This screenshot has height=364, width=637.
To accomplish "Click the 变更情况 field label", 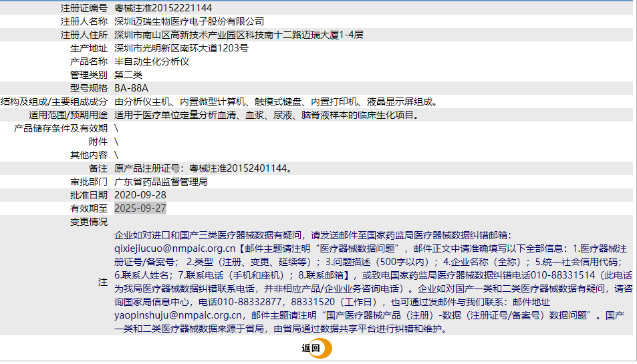I will click(x=88, y=222).
